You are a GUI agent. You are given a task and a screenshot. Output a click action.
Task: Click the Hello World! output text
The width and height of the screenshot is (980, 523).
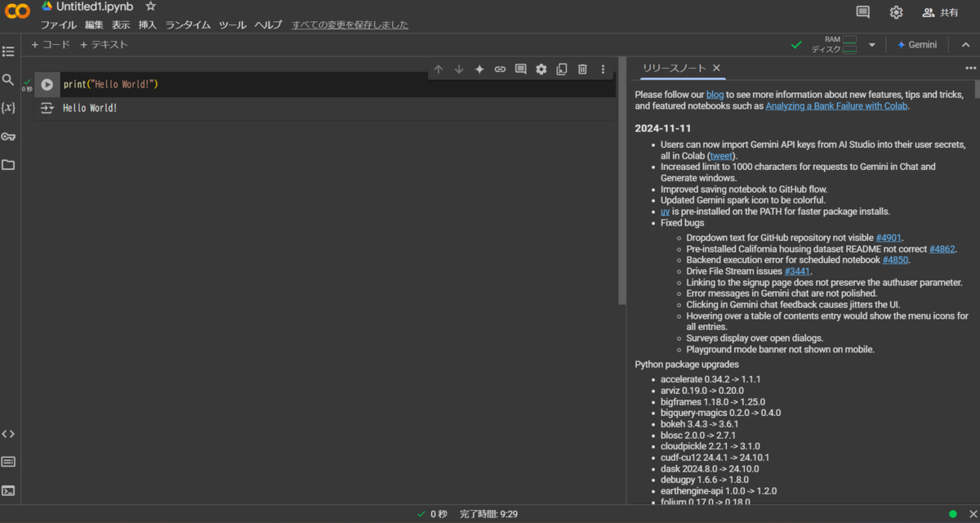[x=90, y=108]
